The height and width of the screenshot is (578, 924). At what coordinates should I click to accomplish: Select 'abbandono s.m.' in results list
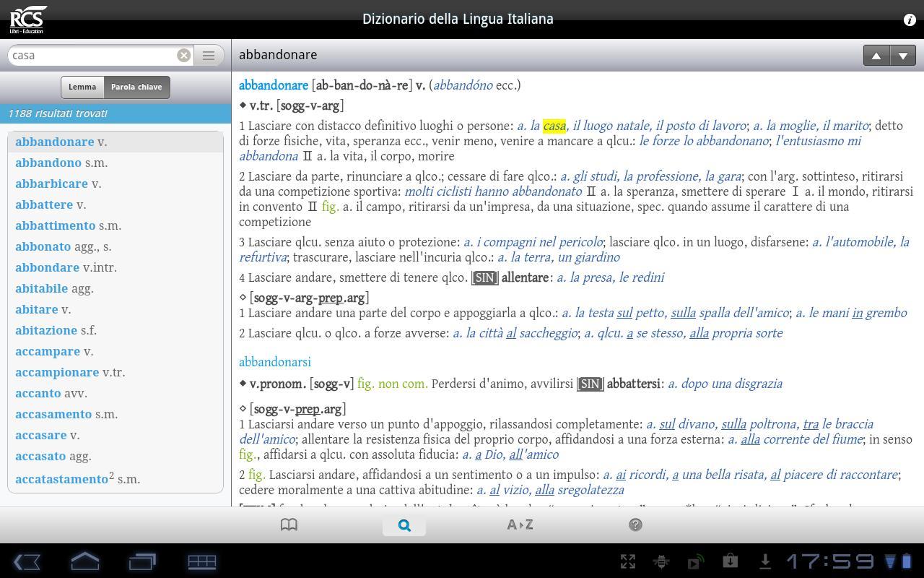(115, 163)
